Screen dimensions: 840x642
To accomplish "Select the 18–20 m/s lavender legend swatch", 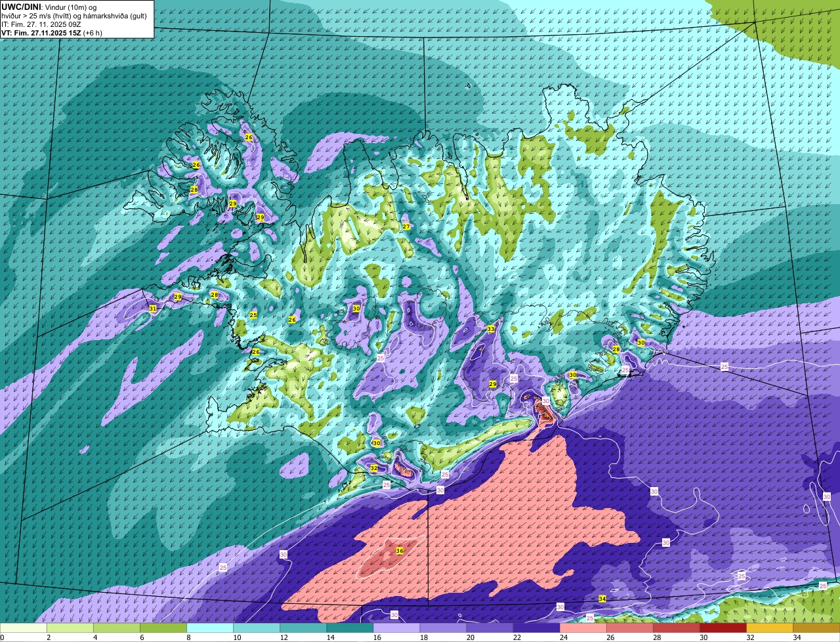I will click(444, 628).
